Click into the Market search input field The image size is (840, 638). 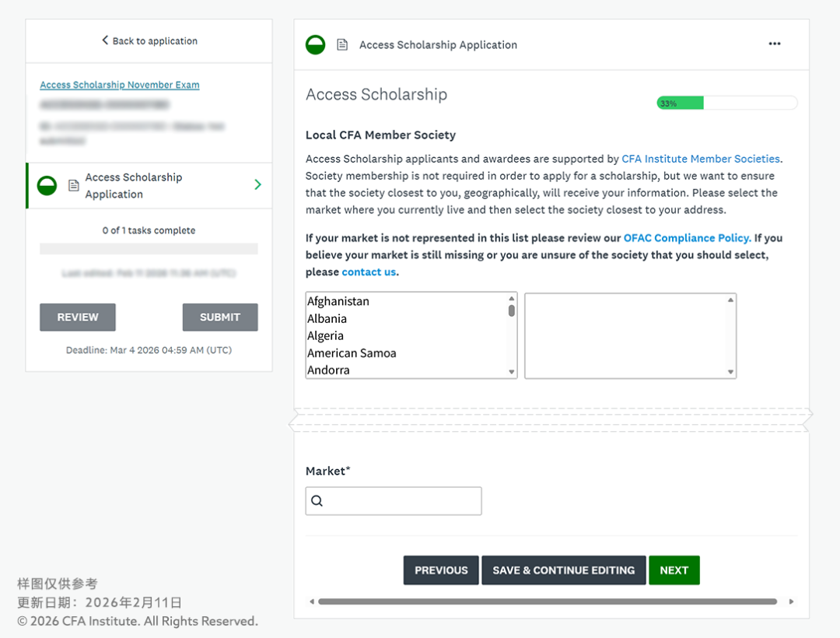pyautogui.click(x=402, y=501)
